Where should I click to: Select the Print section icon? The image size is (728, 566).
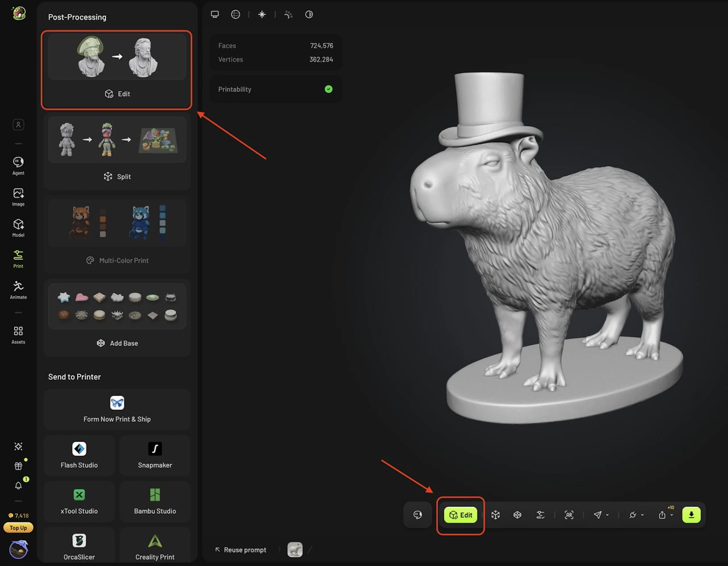[x=18, y=259]
